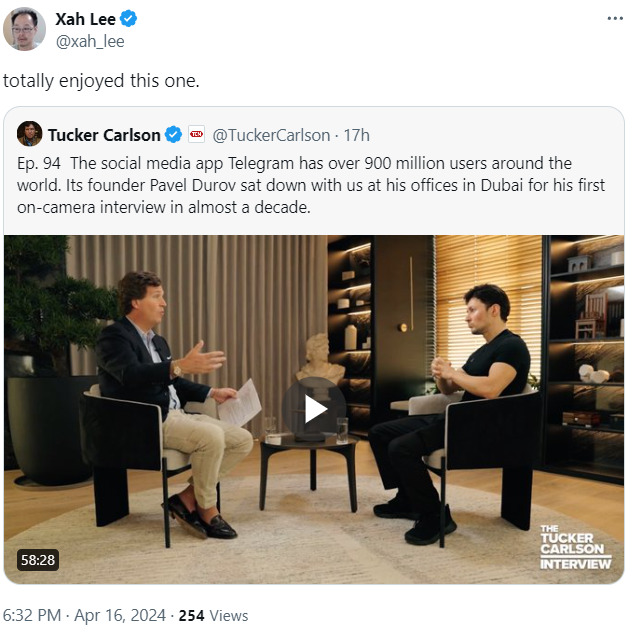Click the "totally enjoyed this one." post text
Screen dimensions: 632x634
pos(100,81)
